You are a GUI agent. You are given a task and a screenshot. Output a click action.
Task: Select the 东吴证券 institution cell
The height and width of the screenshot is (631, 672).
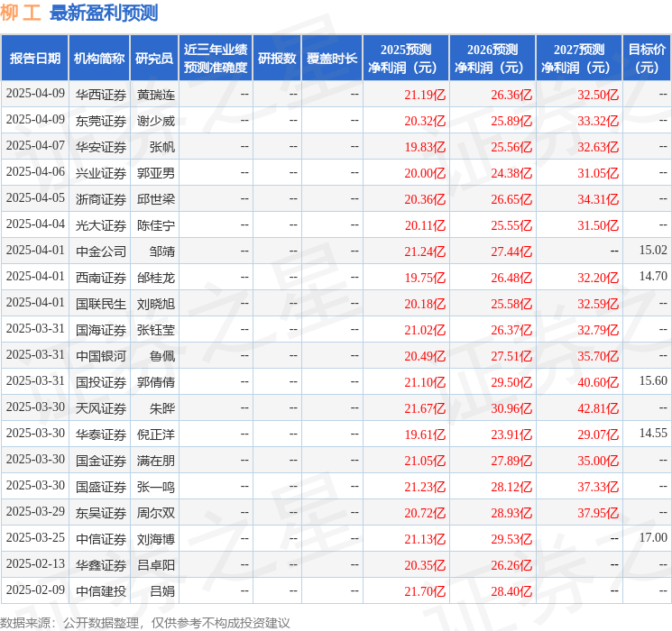101,513
